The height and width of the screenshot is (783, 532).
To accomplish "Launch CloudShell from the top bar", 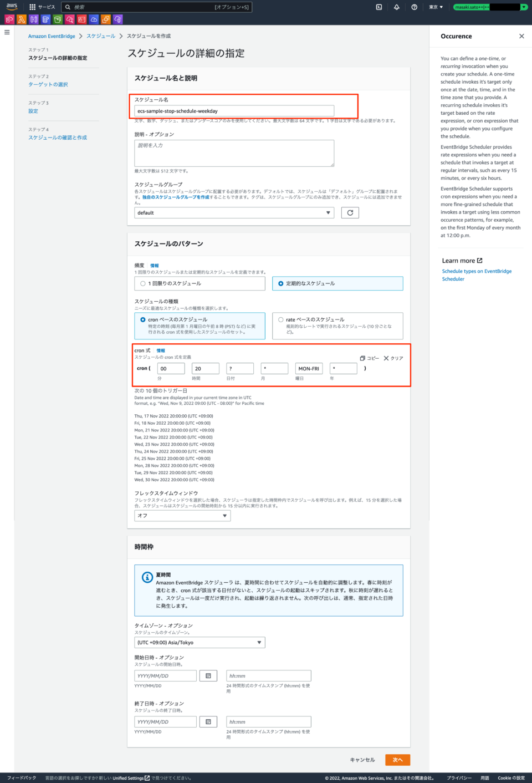I will coord(378,7).
